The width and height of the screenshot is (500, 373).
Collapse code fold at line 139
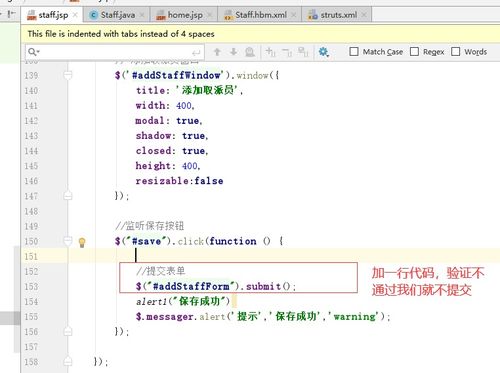click(x=68, y=75)
